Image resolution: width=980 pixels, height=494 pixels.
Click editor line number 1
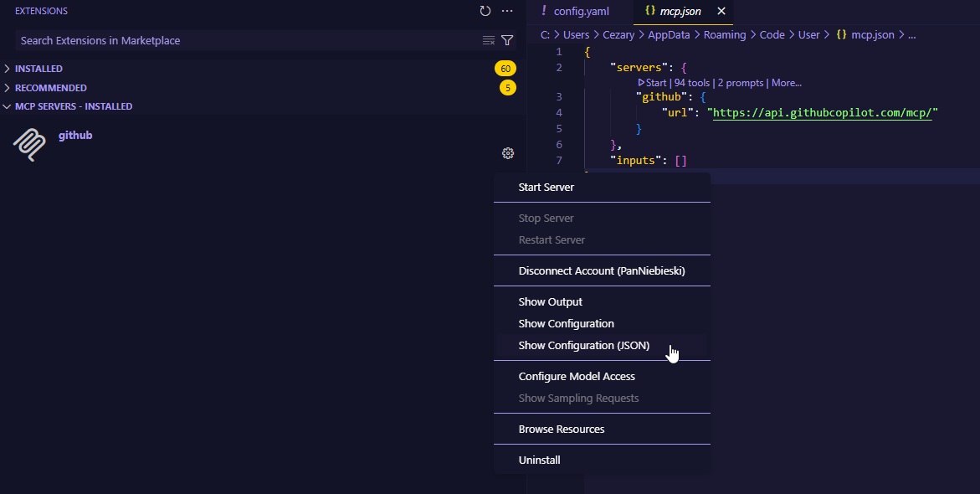click(559, 52)
